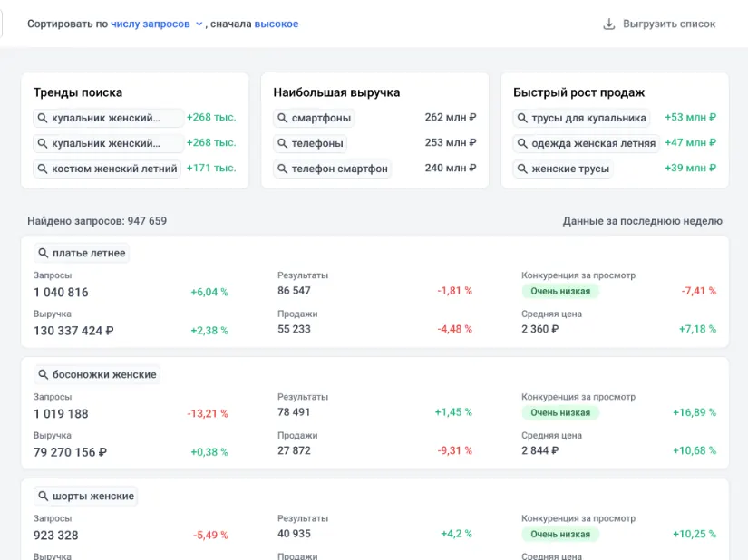The height and width of the screenshot is (560, 748).
Task: Click the 2 360 ₽ average price
Action: pos(539,329)
